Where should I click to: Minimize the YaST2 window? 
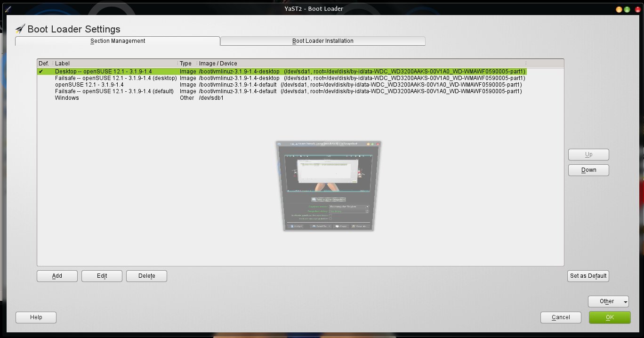coord(619,9)
